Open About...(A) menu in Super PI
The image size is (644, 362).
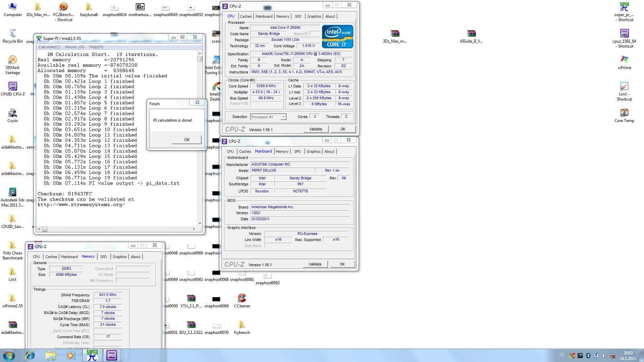click(x=74, y=47)
